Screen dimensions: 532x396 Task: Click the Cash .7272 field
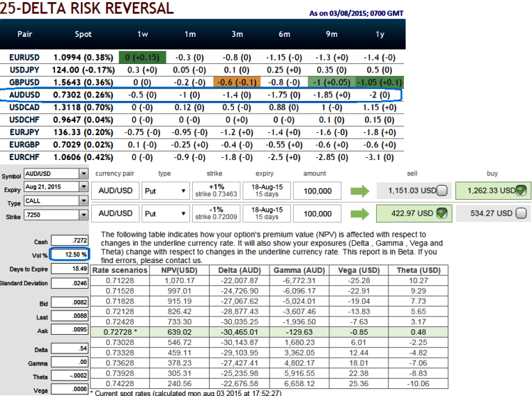point(70,240)
